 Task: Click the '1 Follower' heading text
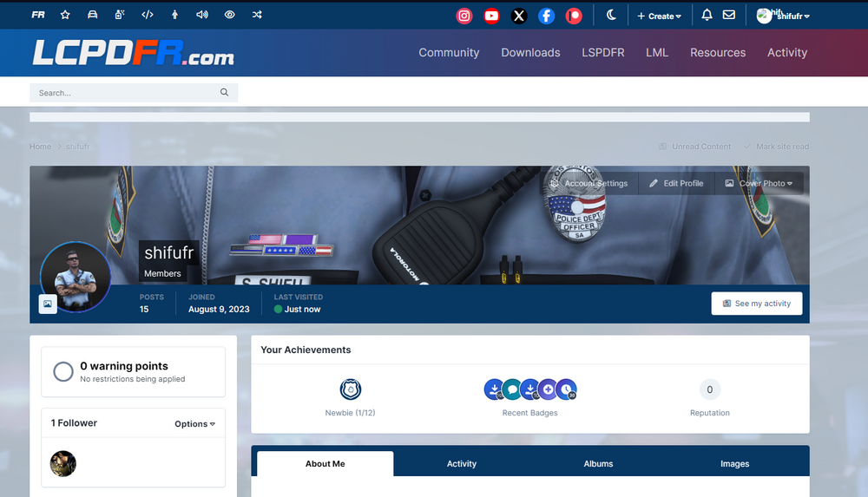tap(74, 422)
